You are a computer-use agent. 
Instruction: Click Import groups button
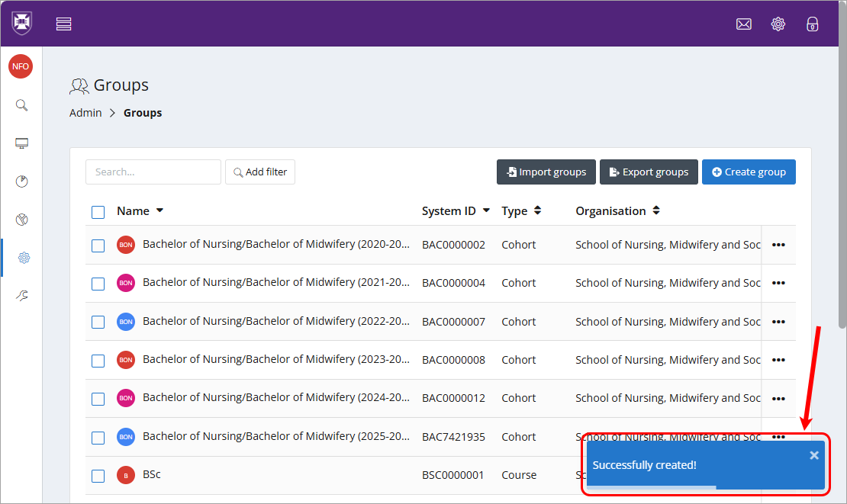pos(546,172)
